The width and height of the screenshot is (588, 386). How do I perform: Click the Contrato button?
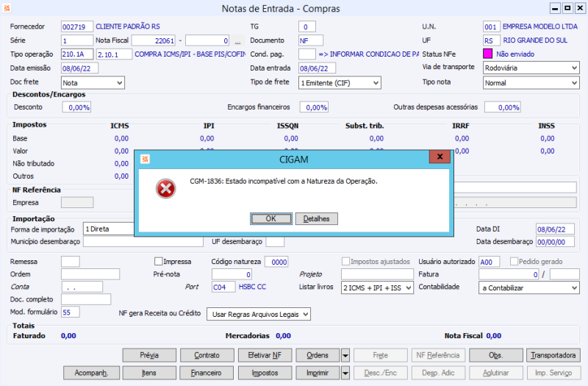click(207, 355)
